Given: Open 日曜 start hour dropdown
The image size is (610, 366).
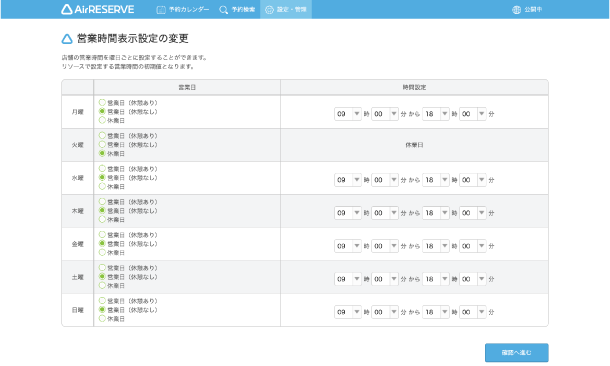Looking at the screenshot, I should coord(348,312).
